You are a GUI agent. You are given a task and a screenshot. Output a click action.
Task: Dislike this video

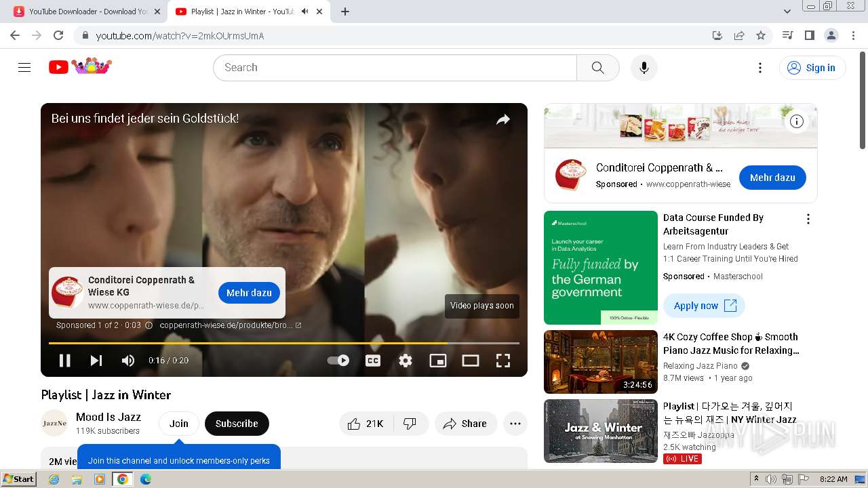[410, 424]
